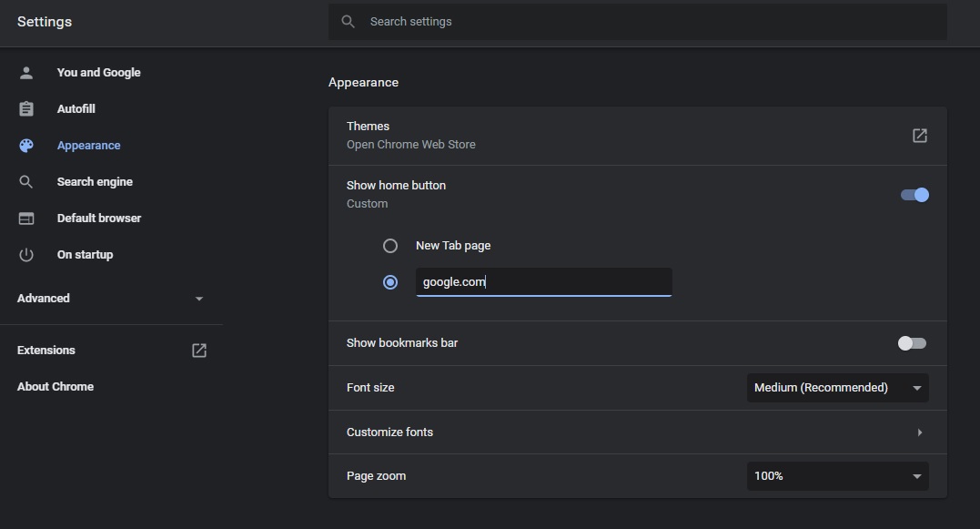Select the custom URL radio button
Image resolution: width=980 pixels, height=529 pixels.
click(390, 282)
